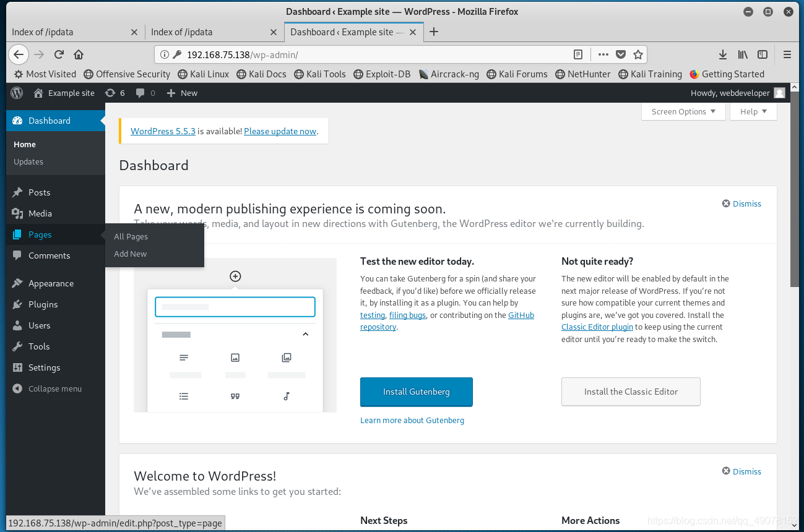Go to Firefox home page

tap(79, 54)
